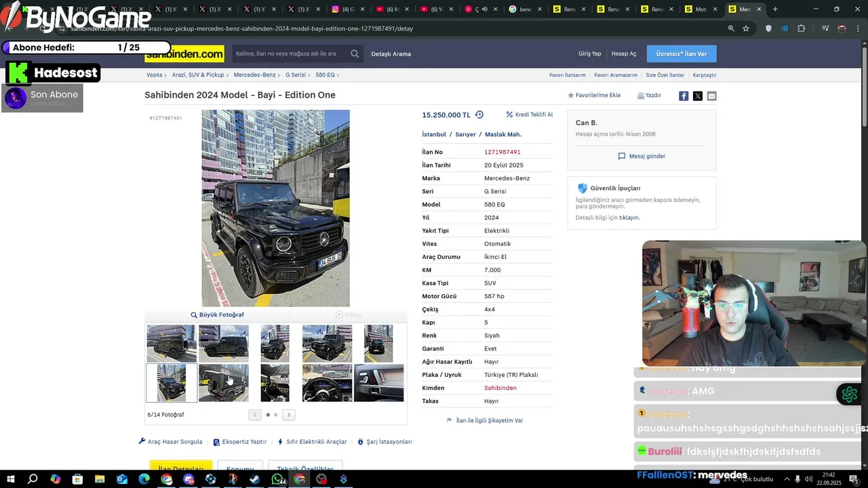Open G Serisi breadcrumb
Screen dimensions: 868x488
(296, 75)
